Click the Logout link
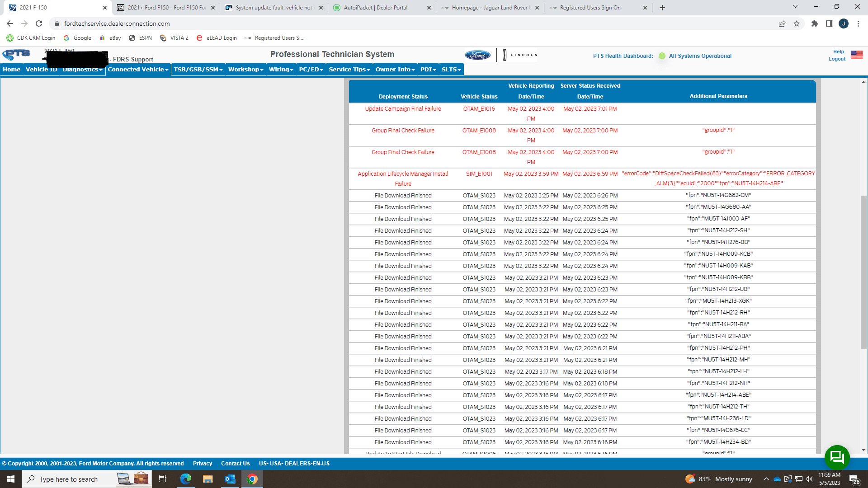 pyautogui.click(x=837, y=59)
